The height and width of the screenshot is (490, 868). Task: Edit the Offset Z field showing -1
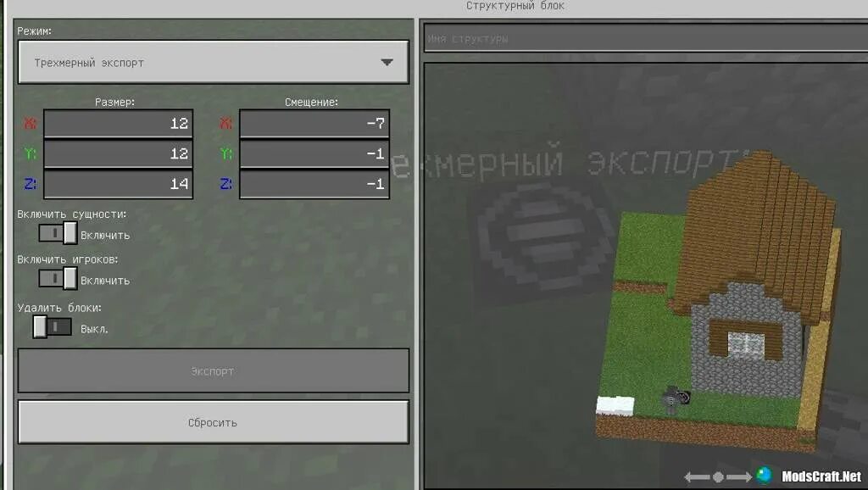tap(314, 184)
